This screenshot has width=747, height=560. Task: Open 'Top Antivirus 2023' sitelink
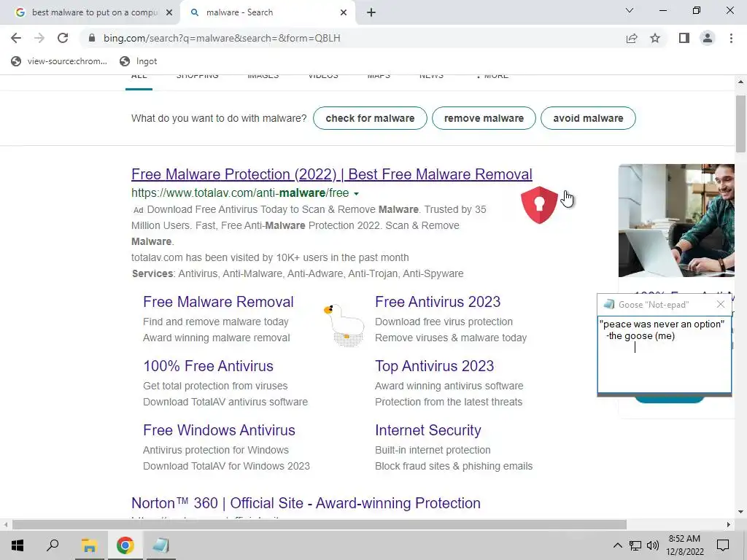coord(434,366)
